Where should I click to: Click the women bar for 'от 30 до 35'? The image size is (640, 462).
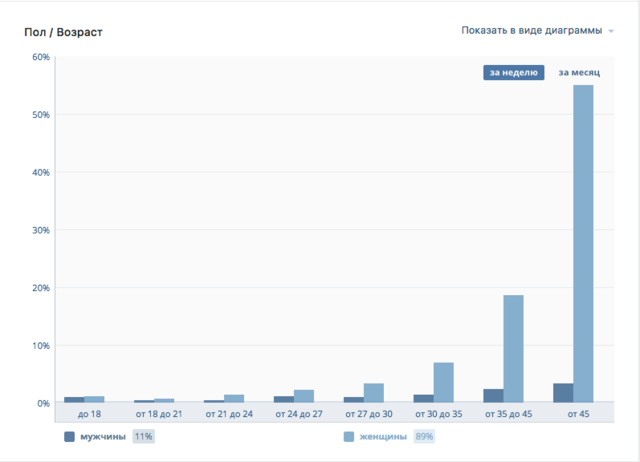pos(443,382)
